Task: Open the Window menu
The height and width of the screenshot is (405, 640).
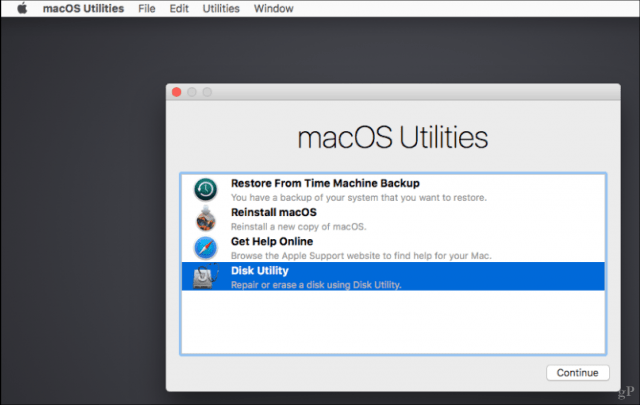Action: pyautogui.click(x=273, y=9)
